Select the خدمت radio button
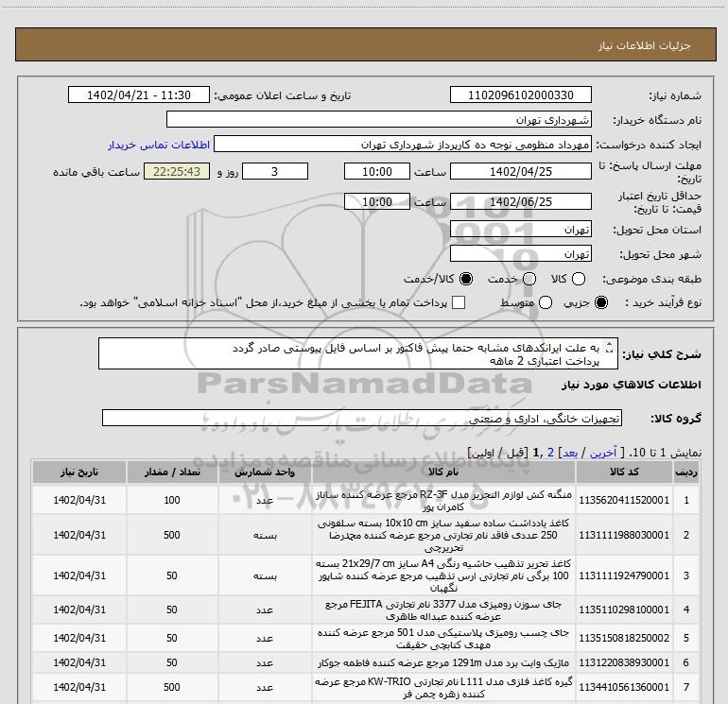This screenshot has height=704, width=728. click(529, 279)
